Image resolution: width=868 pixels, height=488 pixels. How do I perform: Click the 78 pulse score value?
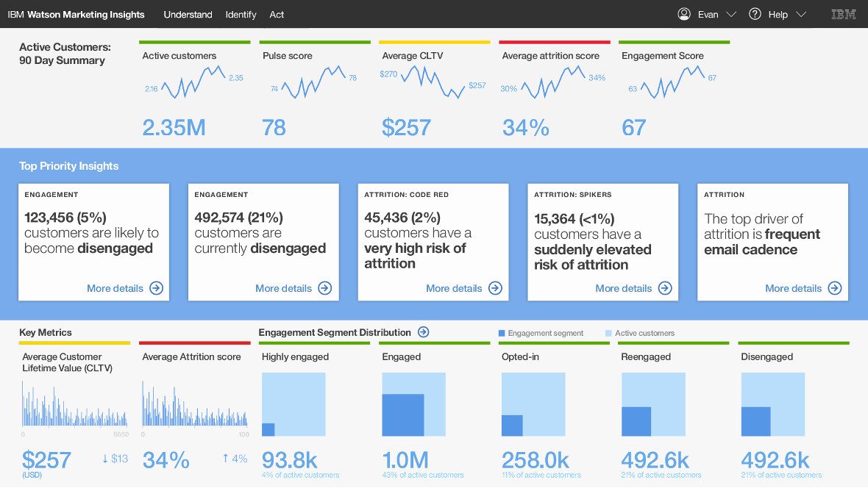click(274, 128)
